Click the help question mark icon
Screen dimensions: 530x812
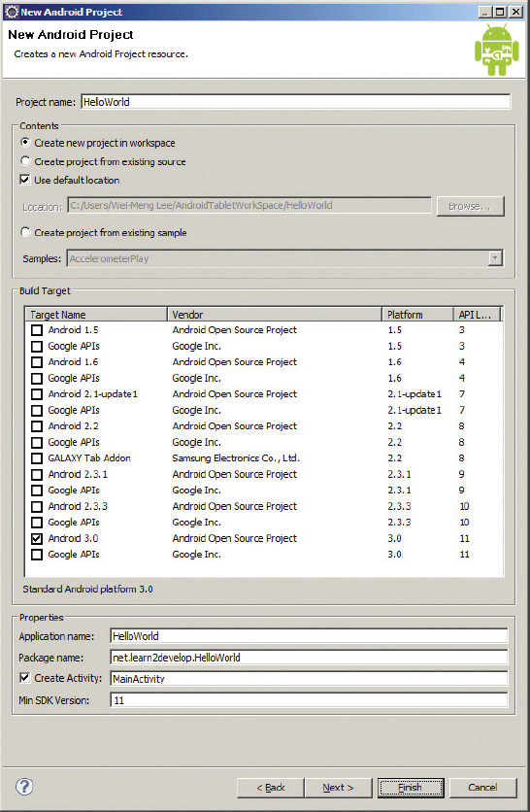pyautogui.click(x=24, y=787)
